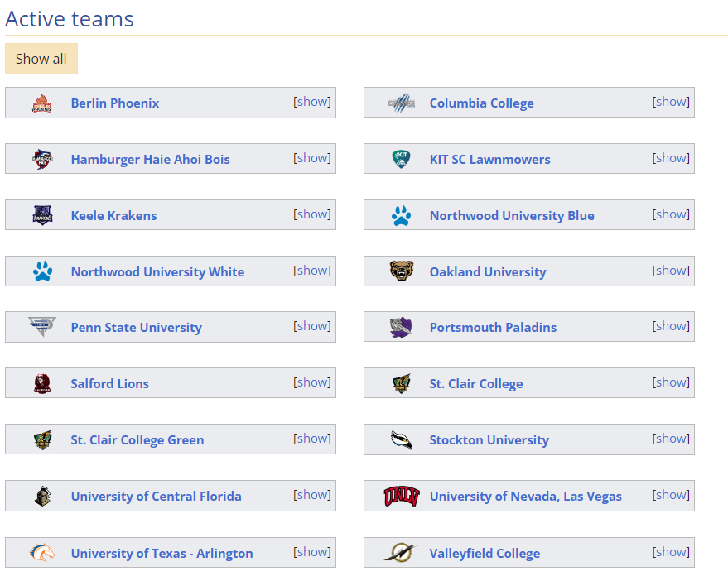Click the Portsmouth Paladins knight logo
Image resolution: width=728 pixels, height=581 pixels.
(x=401, y=327)
